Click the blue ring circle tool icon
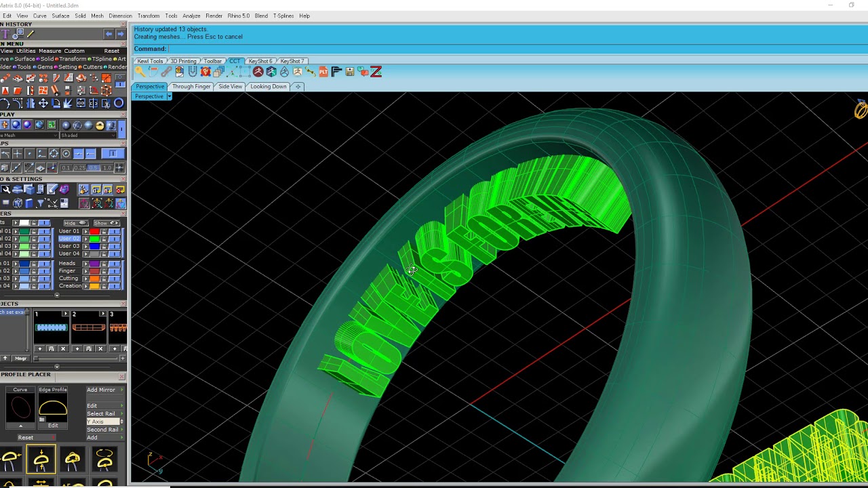The width and height of the screenshot is (868, 488). [x=119, y=103]
